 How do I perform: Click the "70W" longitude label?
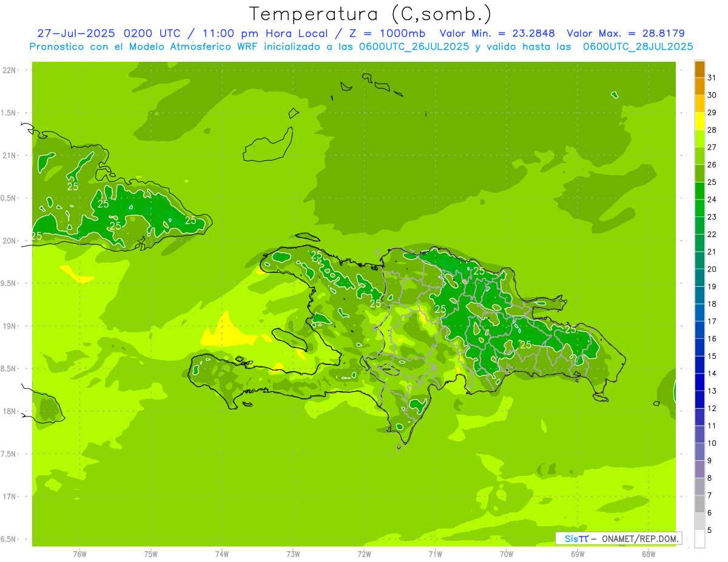tap(507, 554)
